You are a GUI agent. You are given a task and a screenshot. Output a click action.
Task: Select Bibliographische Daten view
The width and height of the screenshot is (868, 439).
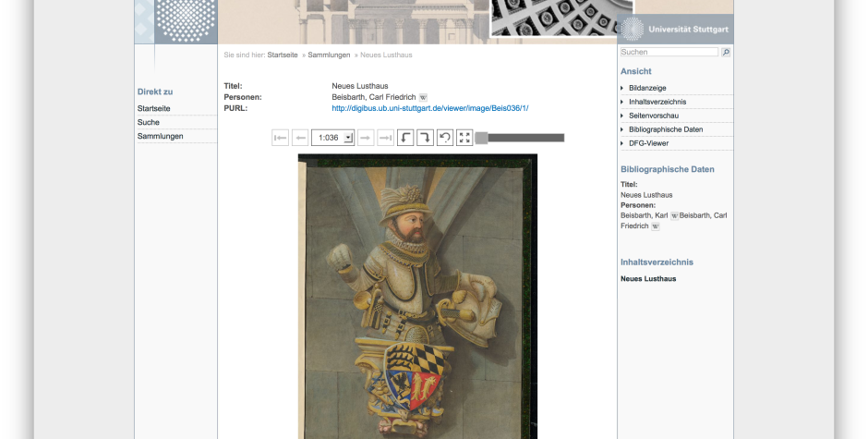tap(666, 129)
